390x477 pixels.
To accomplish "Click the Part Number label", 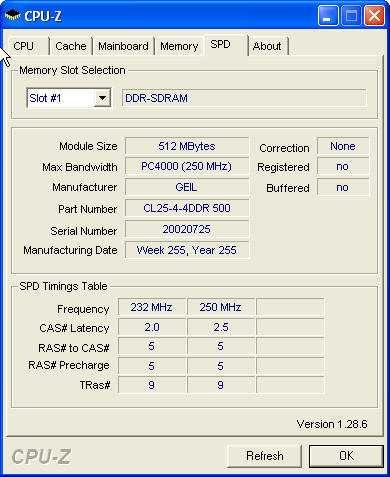I will [88, 209].
